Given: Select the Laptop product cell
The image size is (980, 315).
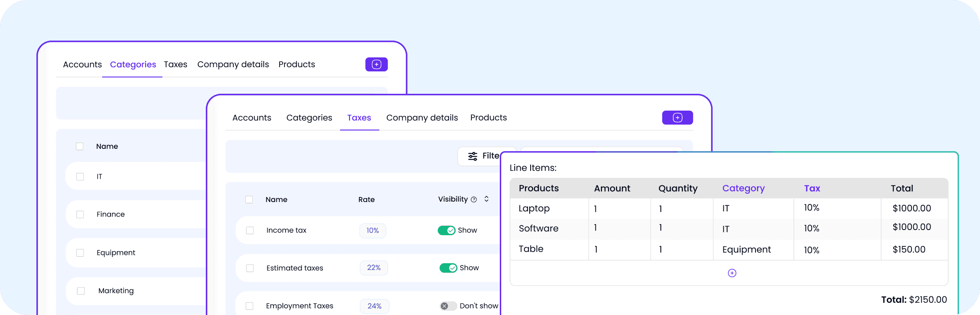Looking at the screenshot, I should [x=549, y=209].
